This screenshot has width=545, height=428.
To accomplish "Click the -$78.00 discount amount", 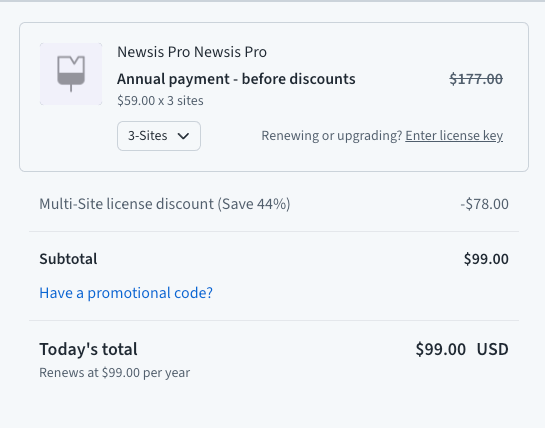I will click(x=484, y=204).
